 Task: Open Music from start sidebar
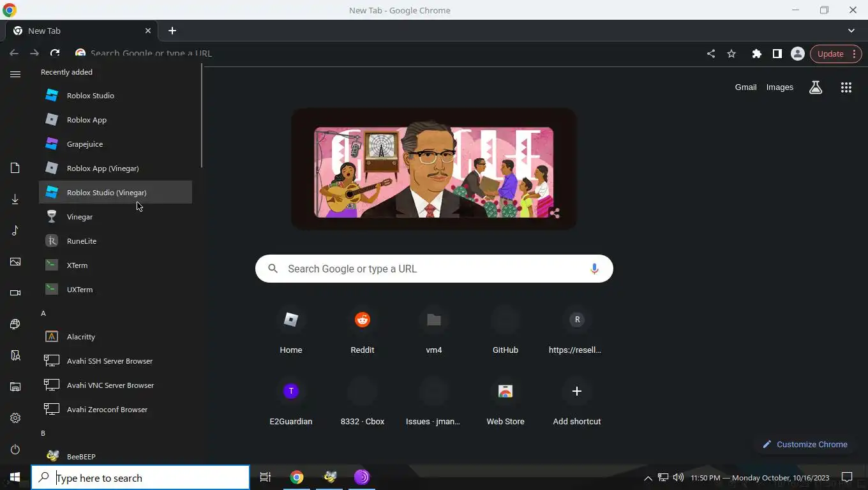[x=15, y=230]
